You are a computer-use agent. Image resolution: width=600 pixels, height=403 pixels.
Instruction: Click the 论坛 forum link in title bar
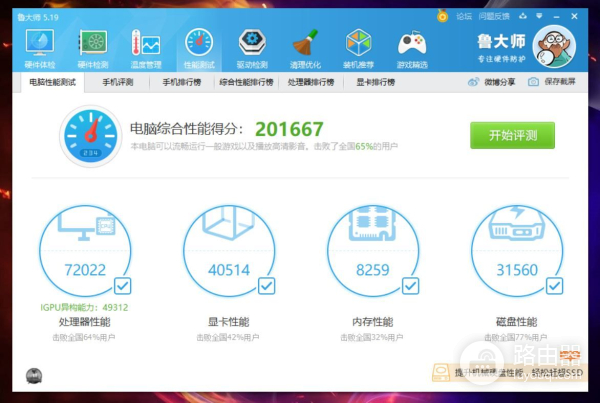pos(463,16)
